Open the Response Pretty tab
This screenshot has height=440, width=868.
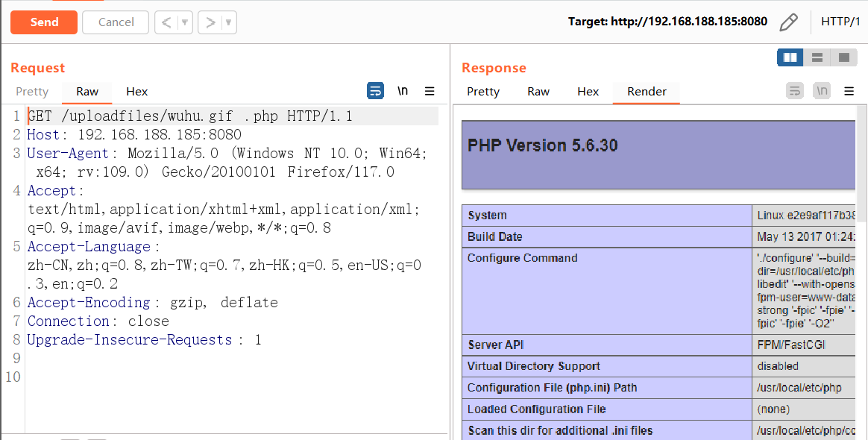click(482, 91)
